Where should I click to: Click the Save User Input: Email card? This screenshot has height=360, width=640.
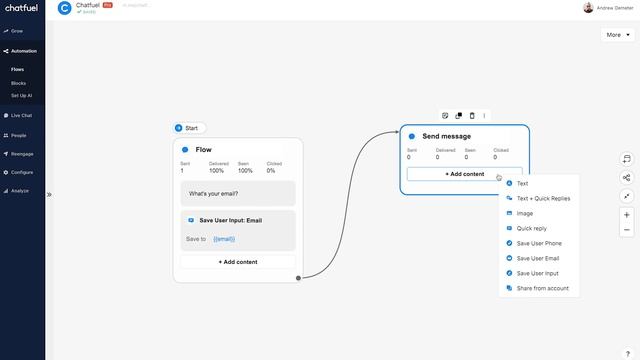point(238,230)
